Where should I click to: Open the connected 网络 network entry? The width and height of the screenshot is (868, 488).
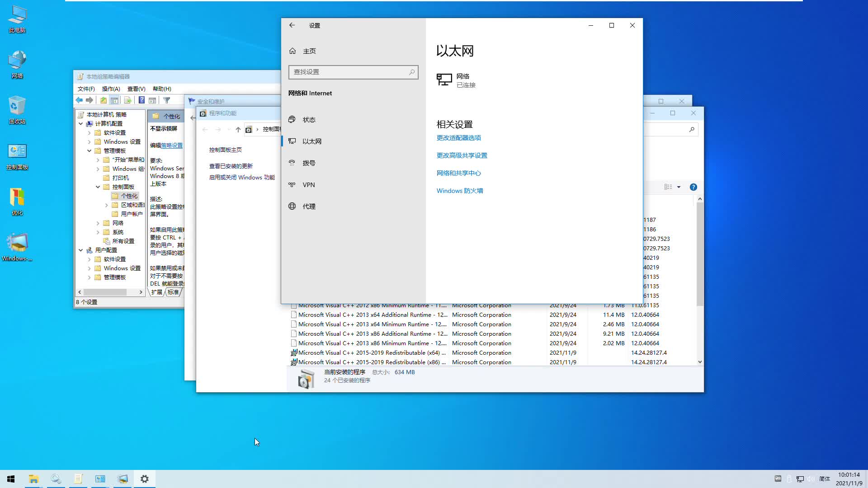coord(457,80)
